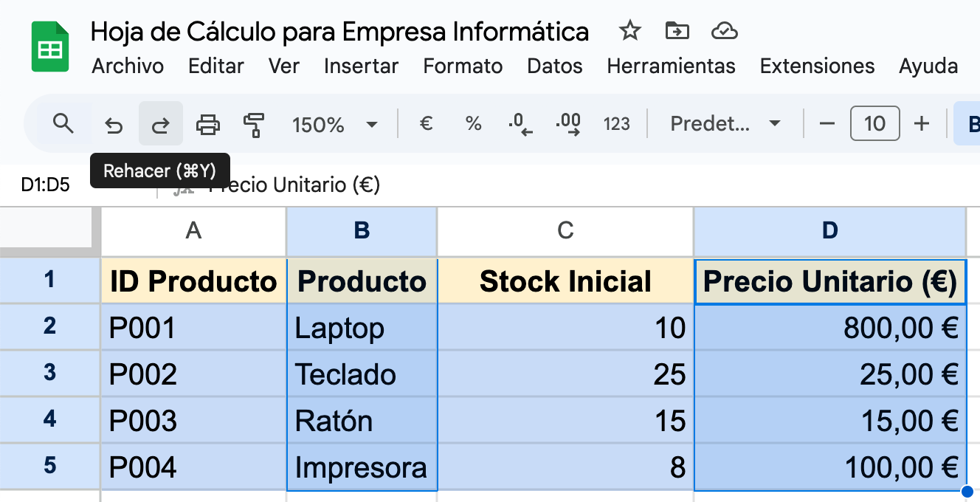The image size is (980, 502).
Task: Open the search icon in the toolbar
Action: pyautogui.click(x=63, y=123)
